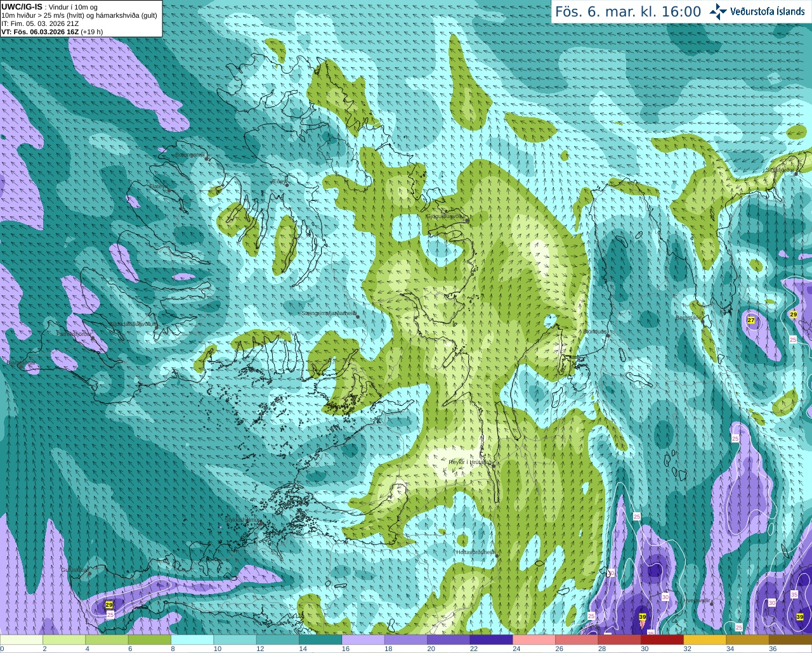Select the 34–36 m/s legend swatch
Image resolution: width=812 pixels, height=653 pixels.
(x=747, y=640)
